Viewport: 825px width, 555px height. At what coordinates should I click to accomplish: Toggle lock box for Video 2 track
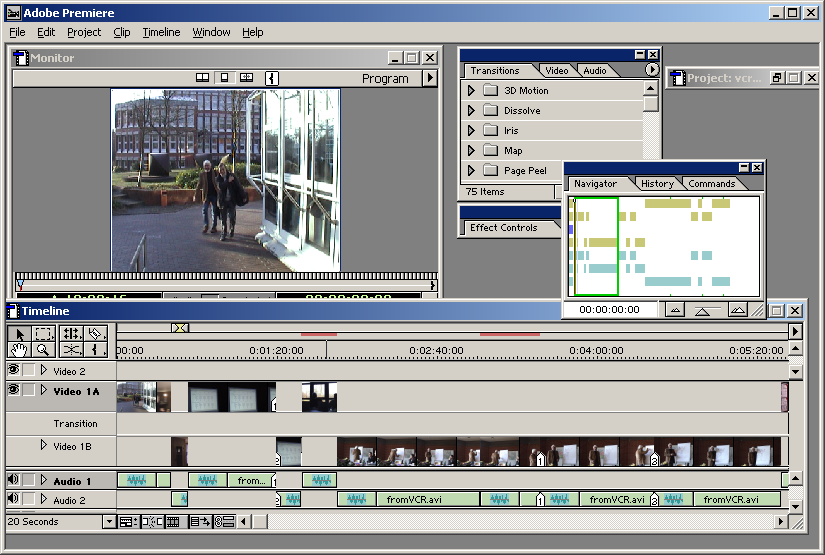click(28, 370)
